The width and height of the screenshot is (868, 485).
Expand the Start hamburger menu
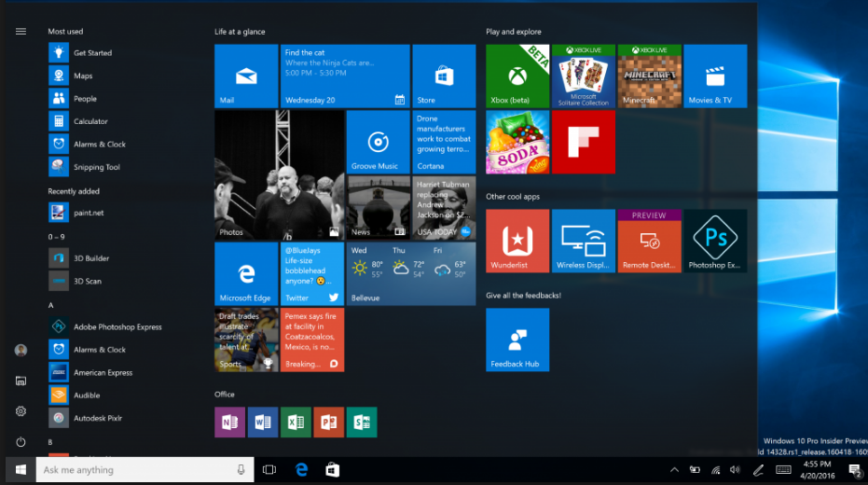pyautogui.click(x=21, y=32)
